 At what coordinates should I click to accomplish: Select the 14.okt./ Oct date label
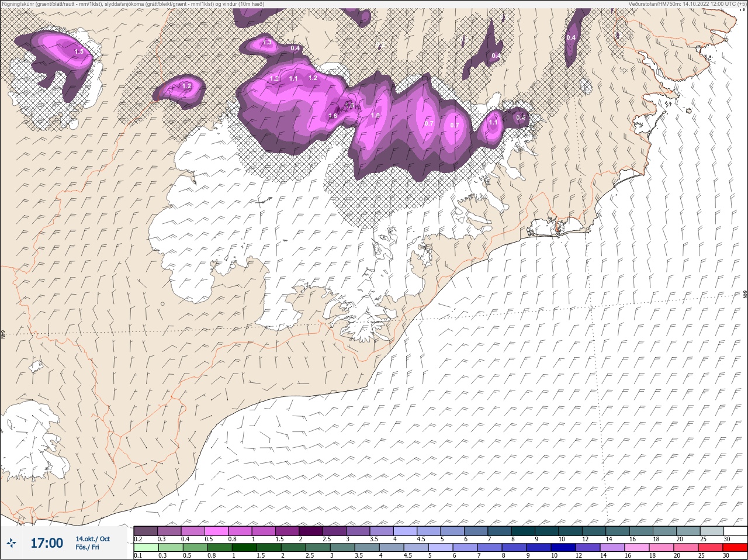[92, 539]
